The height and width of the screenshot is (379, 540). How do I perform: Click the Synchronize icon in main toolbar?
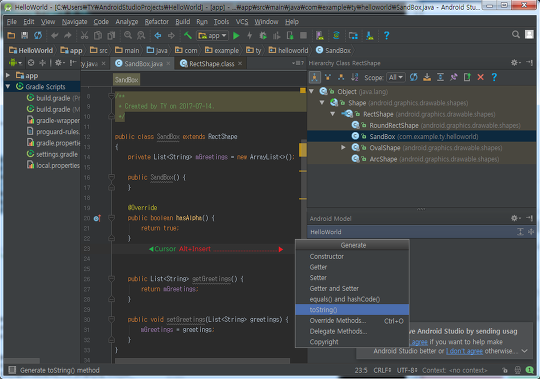point(38,35)
